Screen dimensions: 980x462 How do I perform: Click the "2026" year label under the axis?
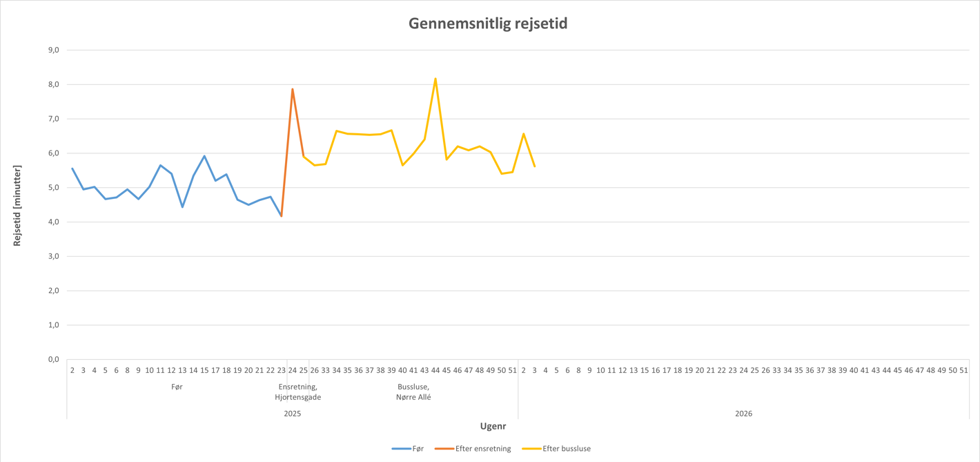pos(743,414)
